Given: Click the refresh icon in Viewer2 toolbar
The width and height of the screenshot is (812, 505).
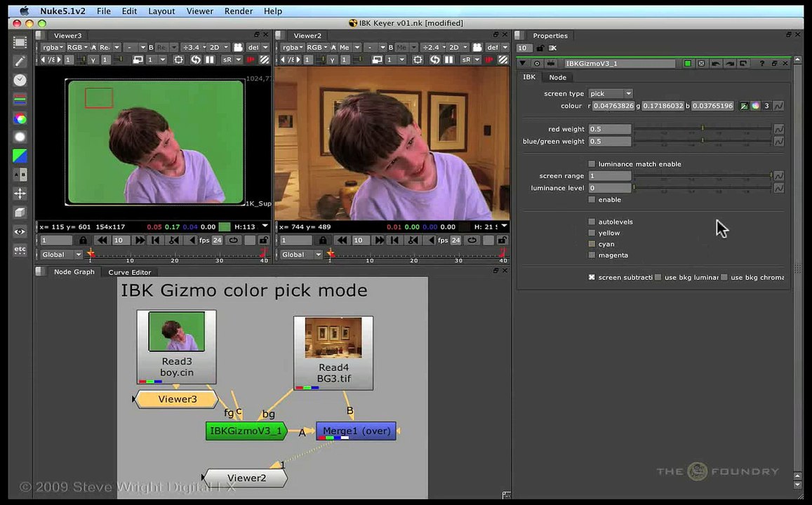Looking at the screenshot, I should (434, 60).
